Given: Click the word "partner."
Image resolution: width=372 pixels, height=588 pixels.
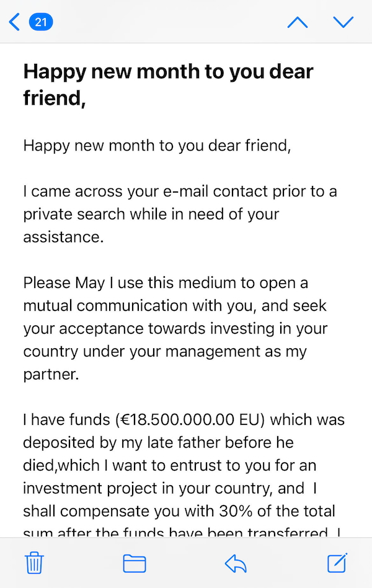Looking at the screenshot, I should click(51, 374).
